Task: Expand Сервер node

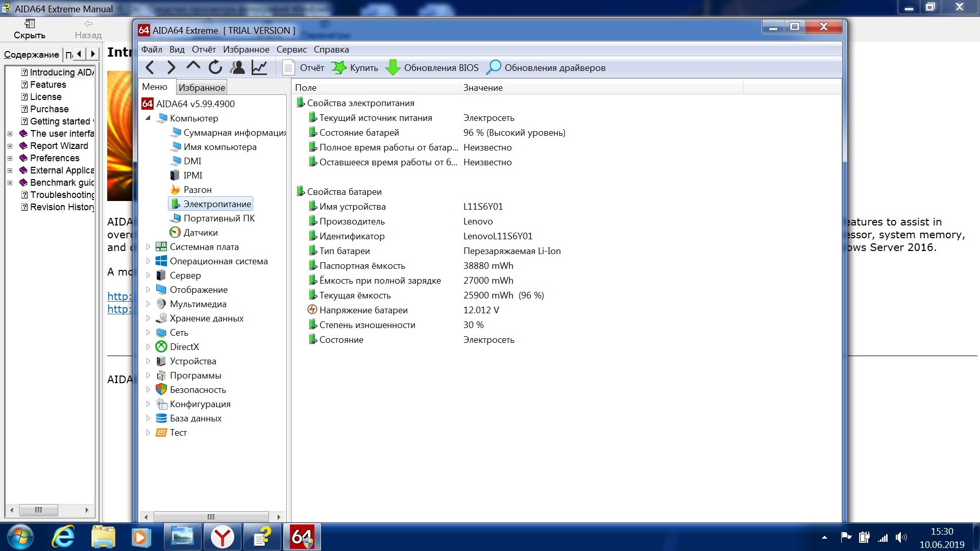Action: (x=148, y=275)
